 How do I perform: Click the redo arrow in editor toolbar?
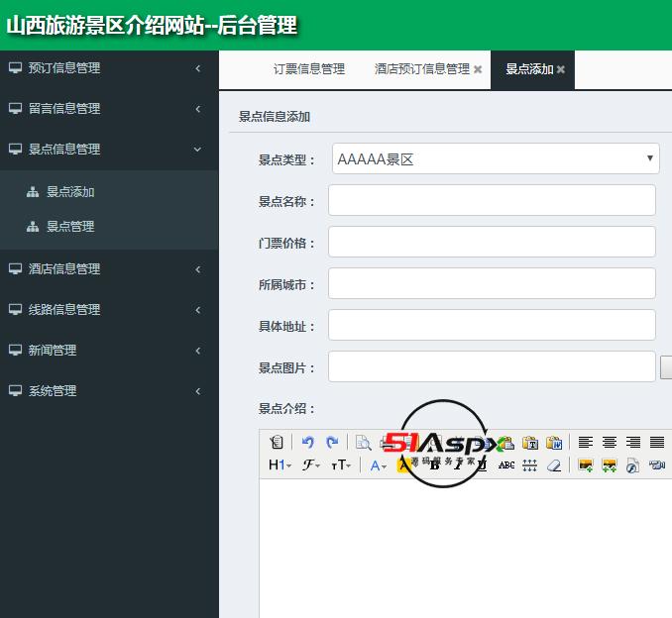[332, 442]
